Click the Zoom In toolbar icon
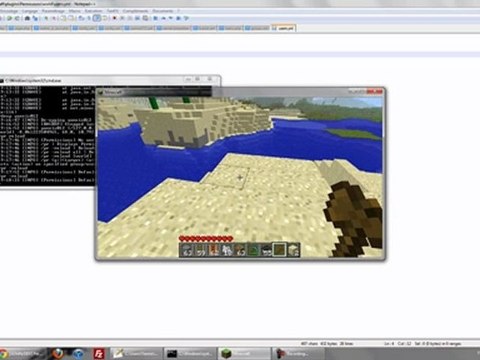480x360 pixels. [x=46, y=18]
